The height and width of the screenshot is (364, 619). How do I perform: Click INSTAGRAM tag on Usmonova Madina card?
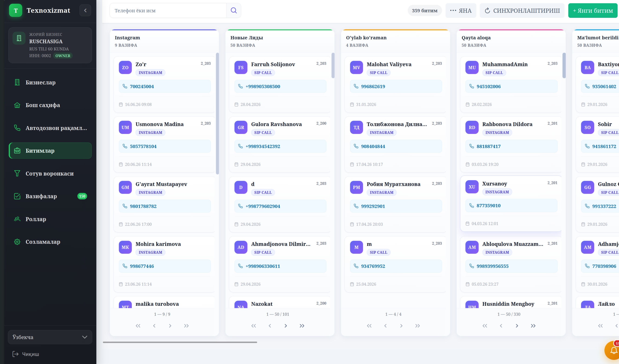tap(150, 133)
